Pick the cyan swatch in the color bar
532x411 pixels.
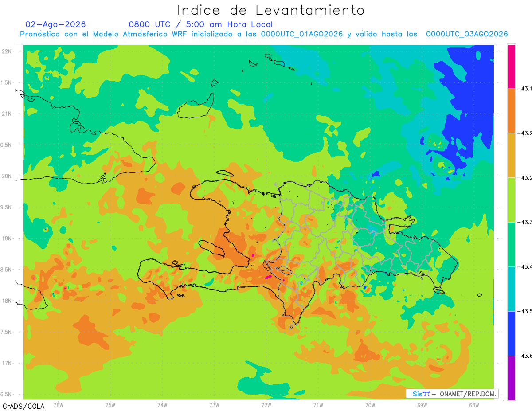pyautogui.click(x=511, y=289)
